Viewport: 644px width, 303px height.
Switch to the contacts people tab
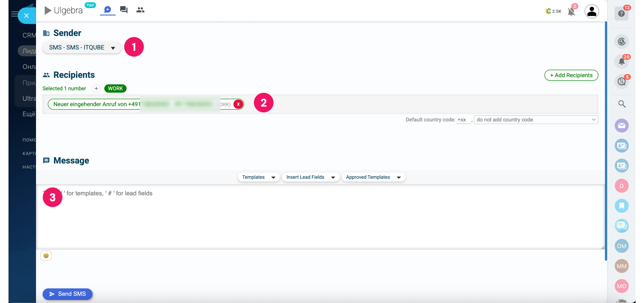pyautogui.click(x=140, y=10)
